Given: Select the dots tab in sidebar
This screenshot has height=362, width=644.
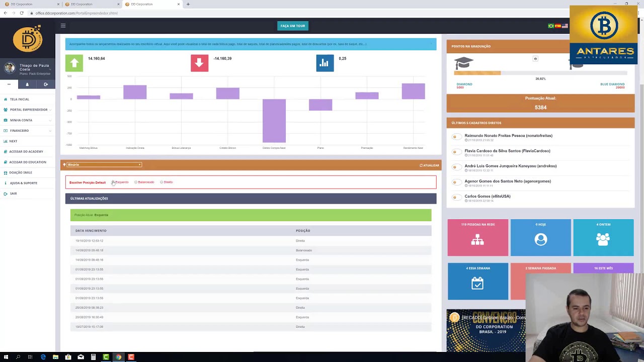Looking at the screenshot, I should pos(9,84).
